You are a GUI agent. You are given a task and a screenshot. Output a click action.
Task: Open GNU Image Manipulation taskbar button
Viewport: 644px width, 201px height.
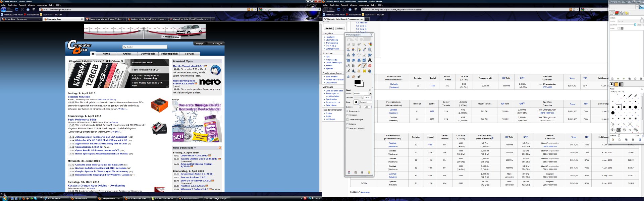click(217, 198)
